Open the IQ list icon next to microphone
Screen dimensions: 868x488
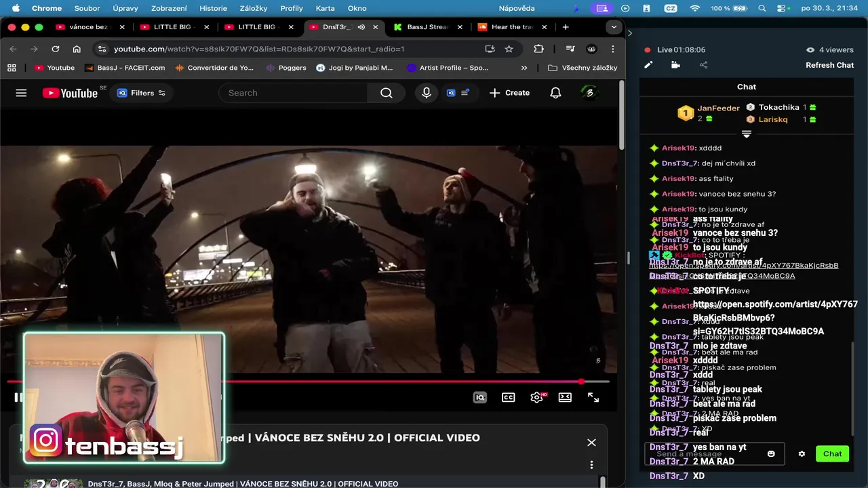458,93
